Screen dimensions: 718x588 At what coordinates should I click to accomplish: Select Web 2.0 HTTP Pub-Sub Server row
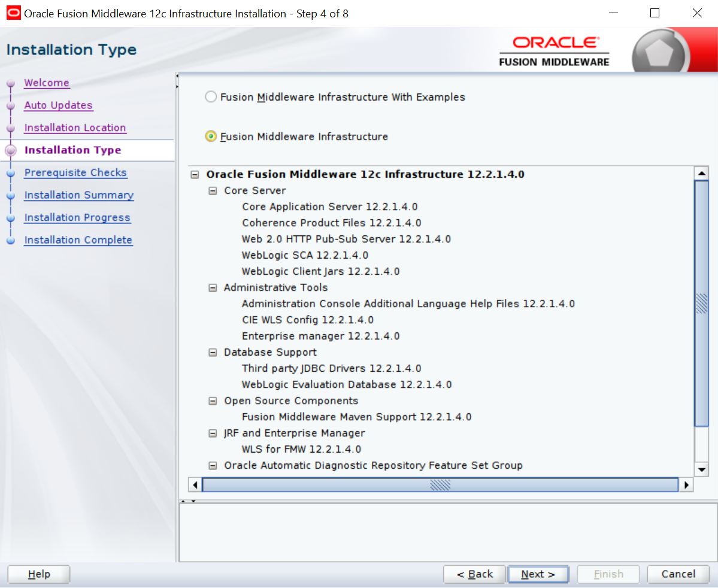[x=346, y=239]
